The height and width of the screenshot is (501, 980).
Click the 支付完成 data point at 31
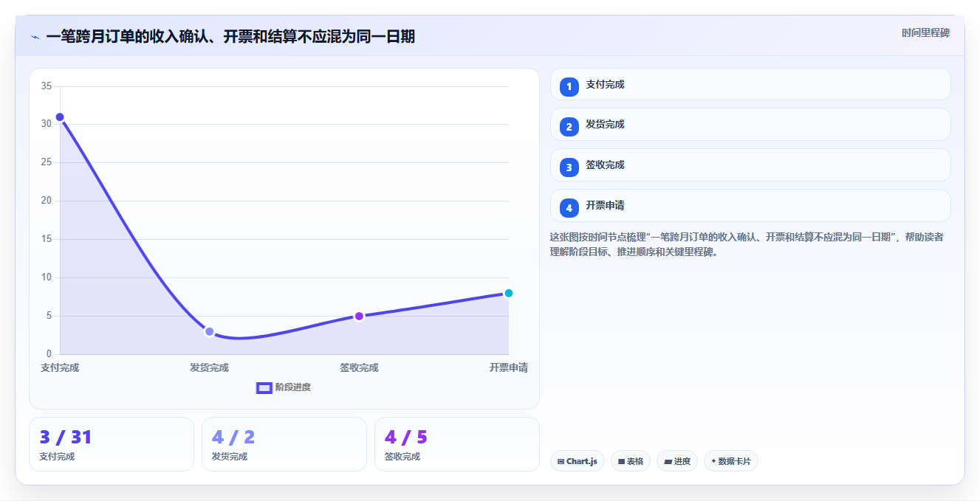(x=60, y=117)
